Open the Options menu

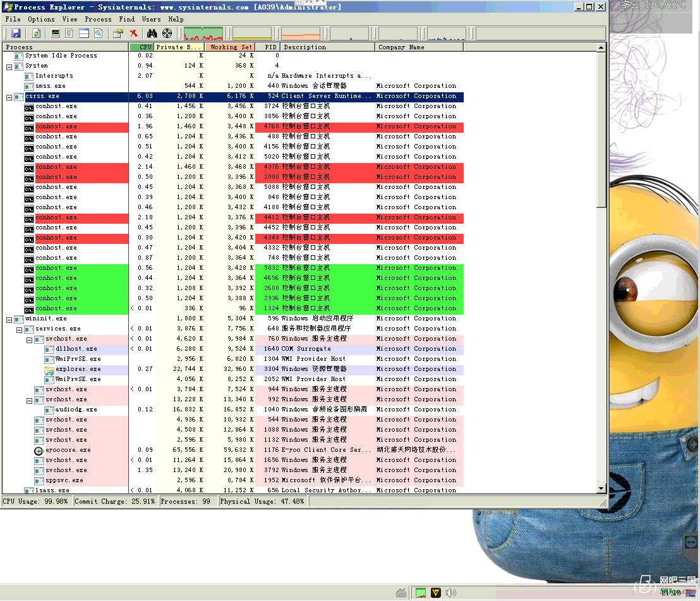tap(41, 19)
